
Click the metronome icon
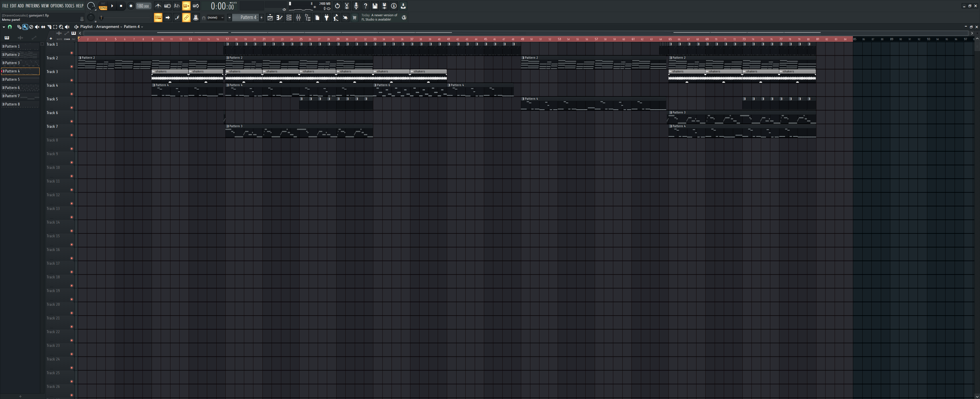[158, 6]
